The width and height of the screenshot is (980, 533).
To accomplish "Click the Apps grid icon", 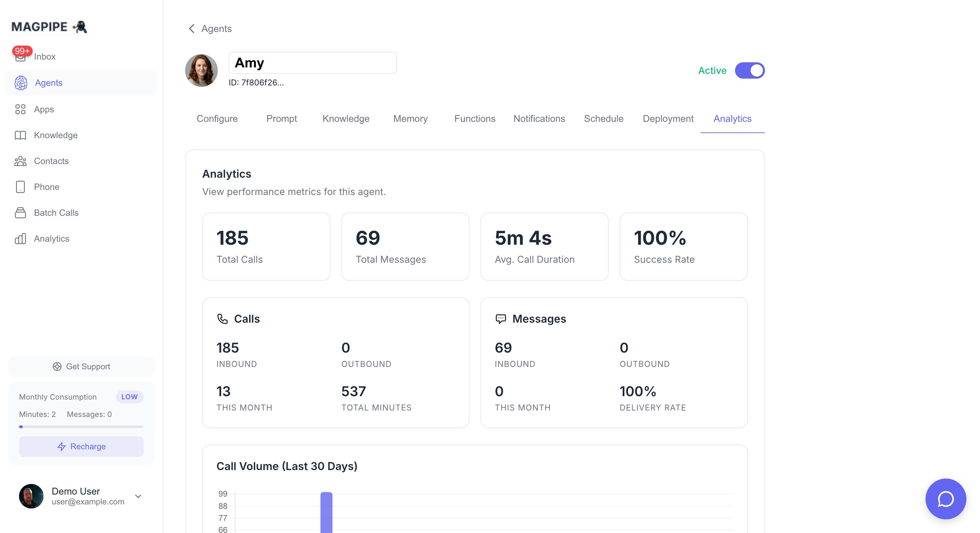I will point(20,109).
